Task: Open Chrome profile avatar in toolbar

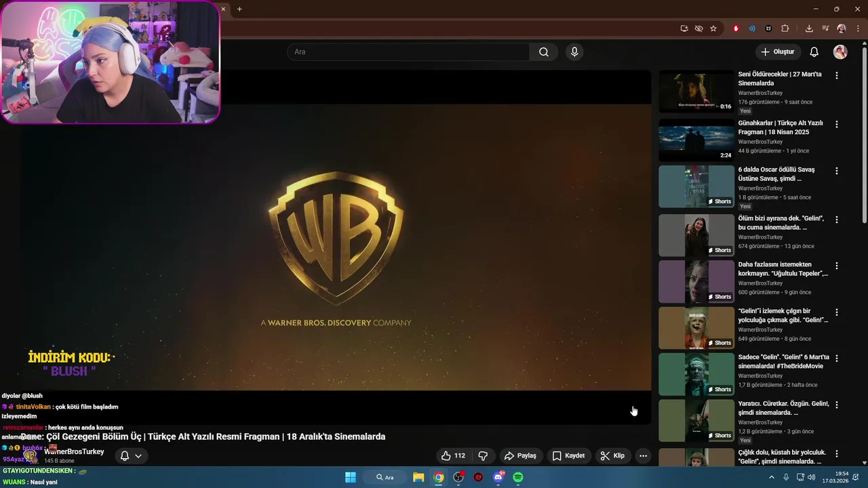Action: (842, 28)
